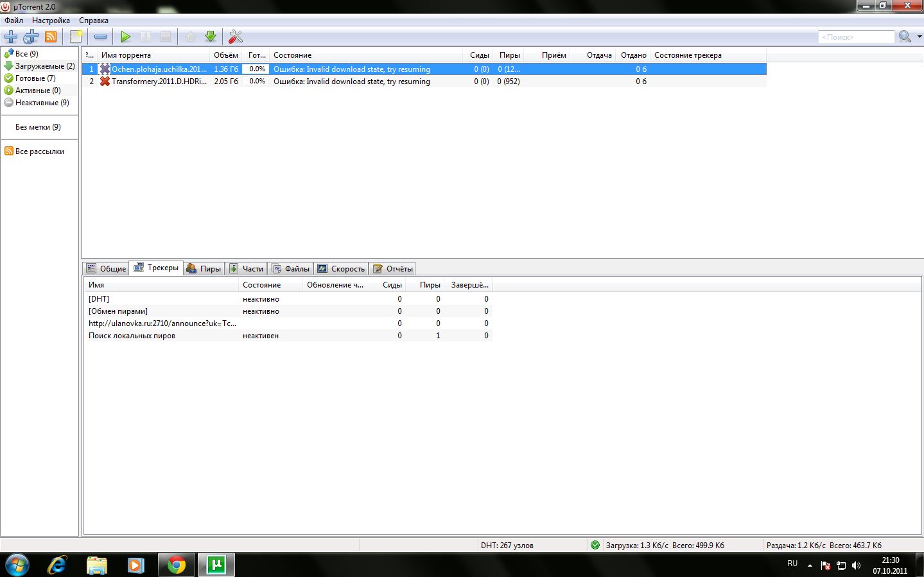
Task: Open Google Chrome from the taskbar
Action: click(176, 565)
